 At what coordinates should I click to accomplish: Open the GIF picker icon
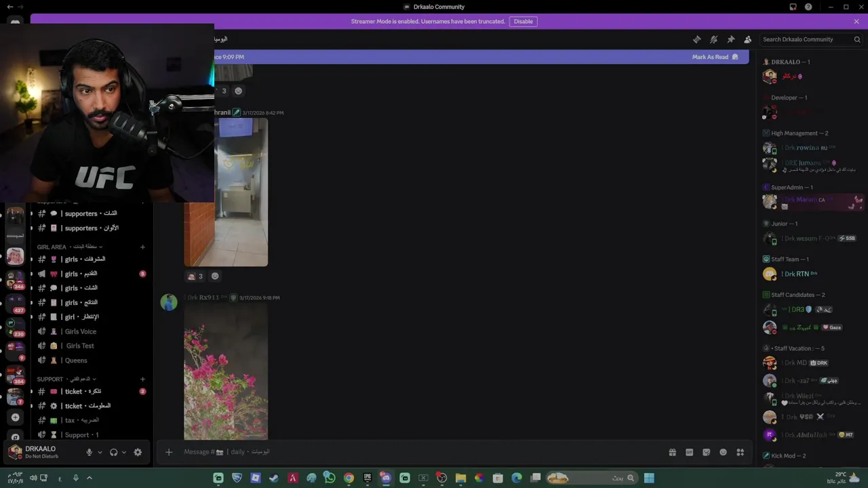[x=689, y=452]
